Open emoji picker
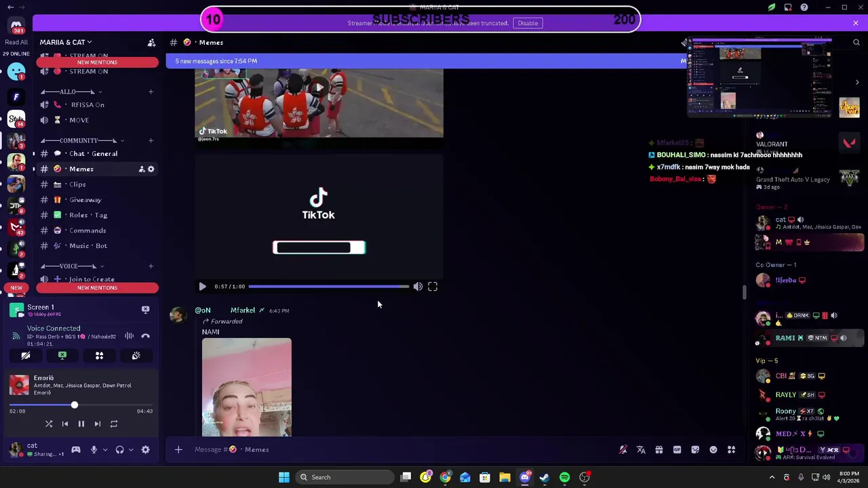Screen dimensions: 868x488 tap(713, 449)
